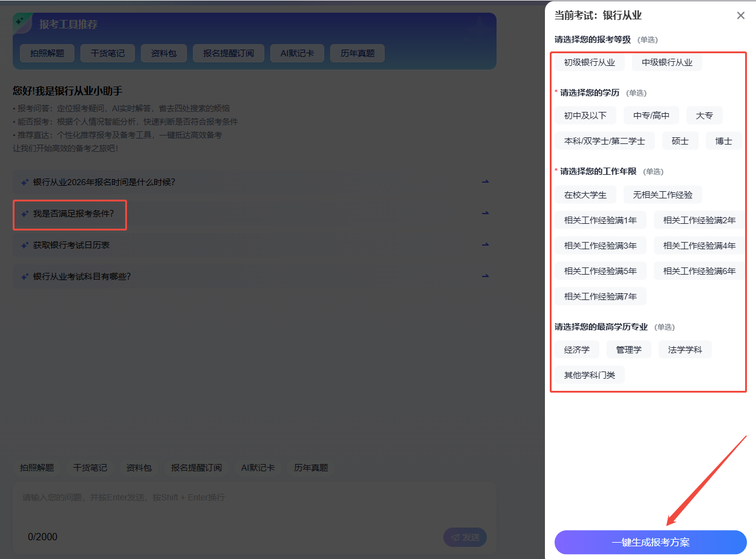Screen dimensions: 756x559
Task: Click sparkle icon before 银行从业考试科目有哪些
Action: click(25, 277)
